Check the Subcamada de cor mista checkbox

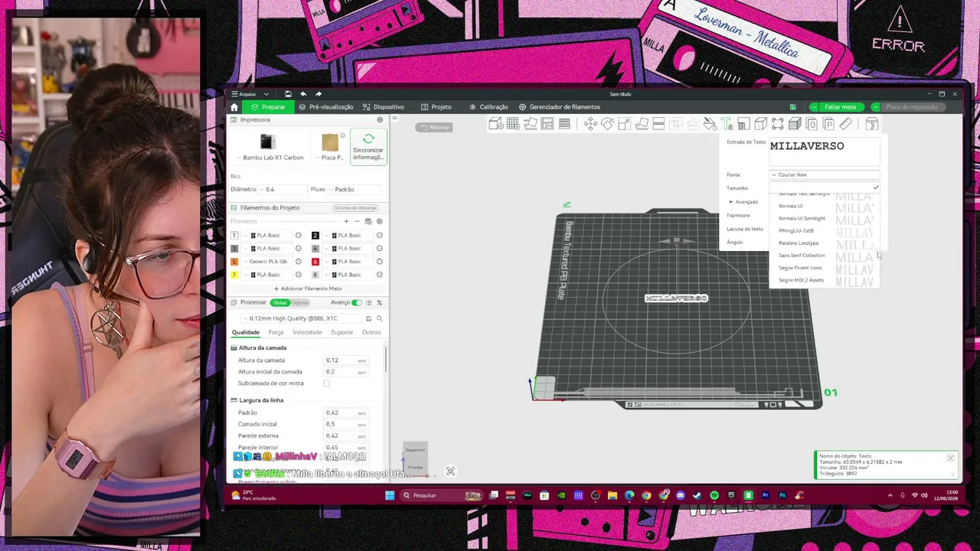tap(327, 383)
